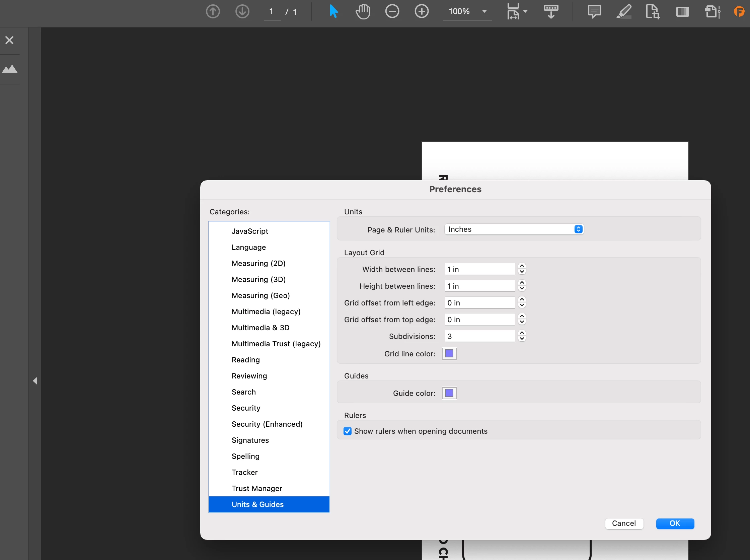Open the Add comment sticky note tool
Viewport: 750px width, 560px height.
(594, 11)
